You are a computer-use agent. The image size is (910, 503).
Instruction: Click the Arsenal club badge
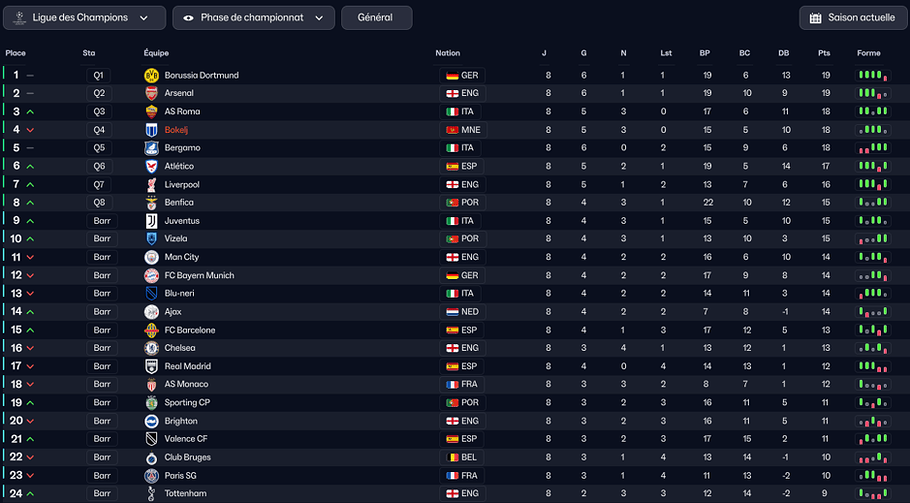[x=151, y=93]
